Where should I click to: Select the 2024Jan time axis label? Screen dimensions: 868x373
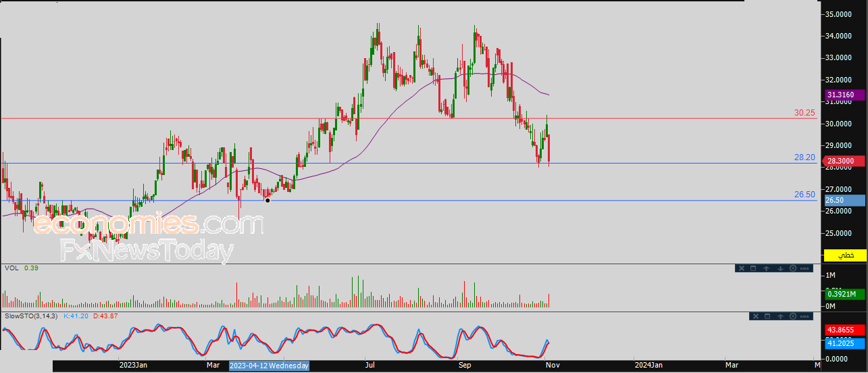[648, 365]
